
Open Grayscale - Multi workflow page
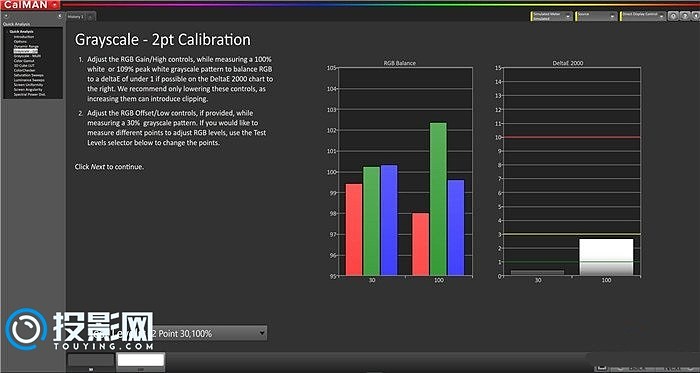[x=27, y=56]
